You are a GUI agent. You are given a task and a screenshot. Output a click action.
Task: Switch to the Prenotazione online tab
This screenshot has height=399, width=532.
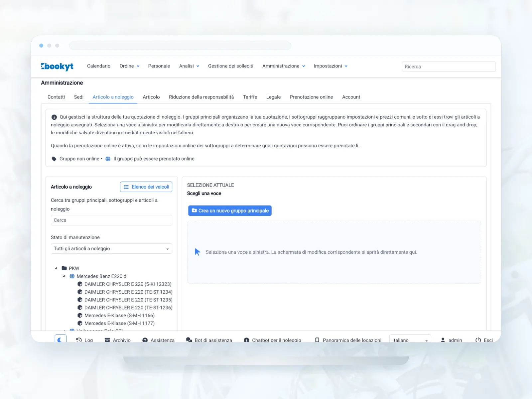click(x=311, y=97)
